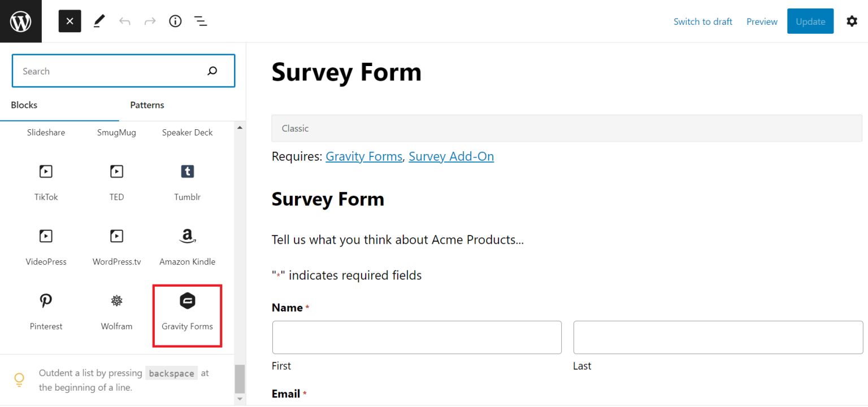Open the List View outline icon
Image resolution: width=868 pixels, height=407 pixels.
pyautogui.click(x=200, y=21)
